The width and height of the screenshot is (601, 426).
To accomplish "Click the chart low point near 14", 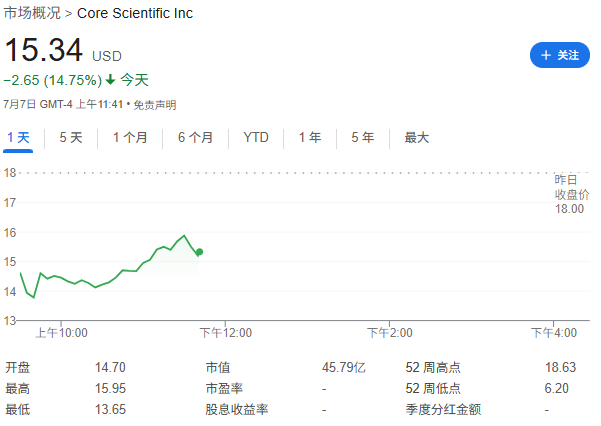I will [x=34, y=297].
